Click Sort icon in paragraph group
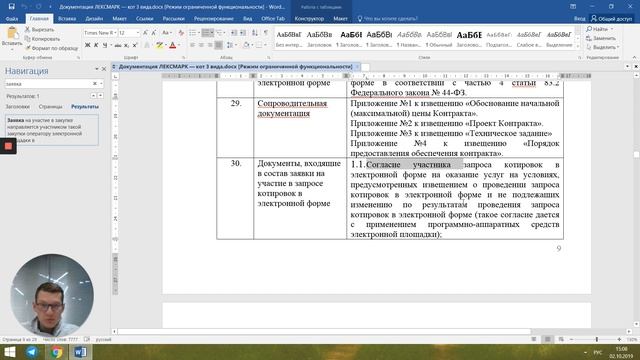This screenshot has height=360, width=640. coord(255,33)
